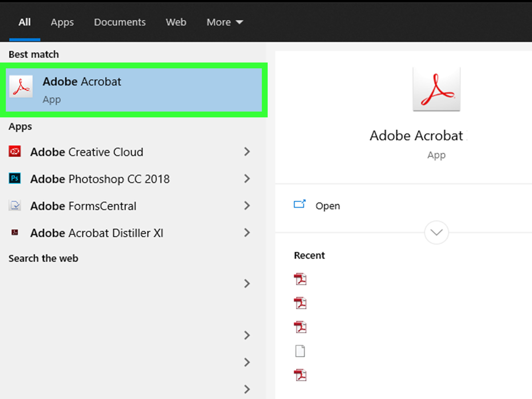Click the Acrobat Distiller XI icon
Screen dimensions: 532x399
[x=15, y=232]
